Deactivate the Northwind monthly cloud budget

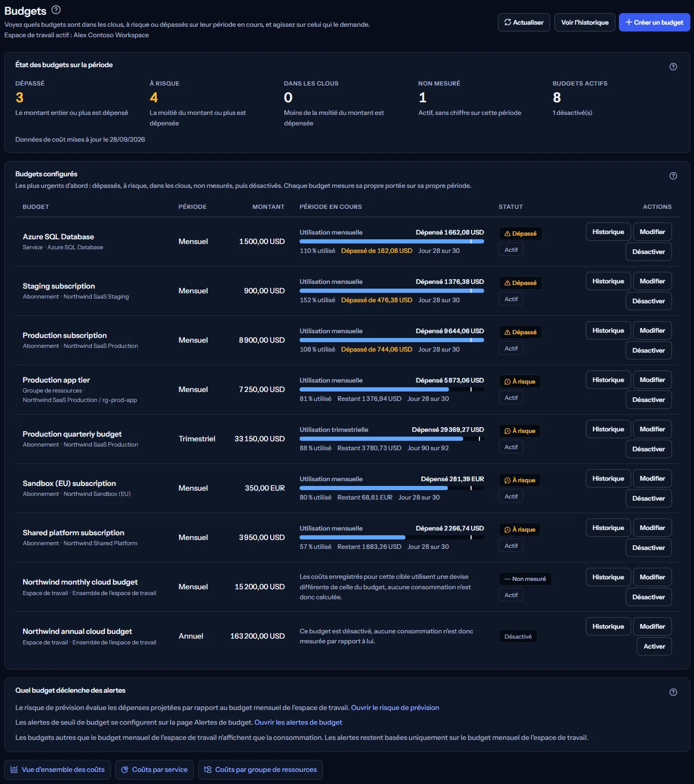point(648,597)
